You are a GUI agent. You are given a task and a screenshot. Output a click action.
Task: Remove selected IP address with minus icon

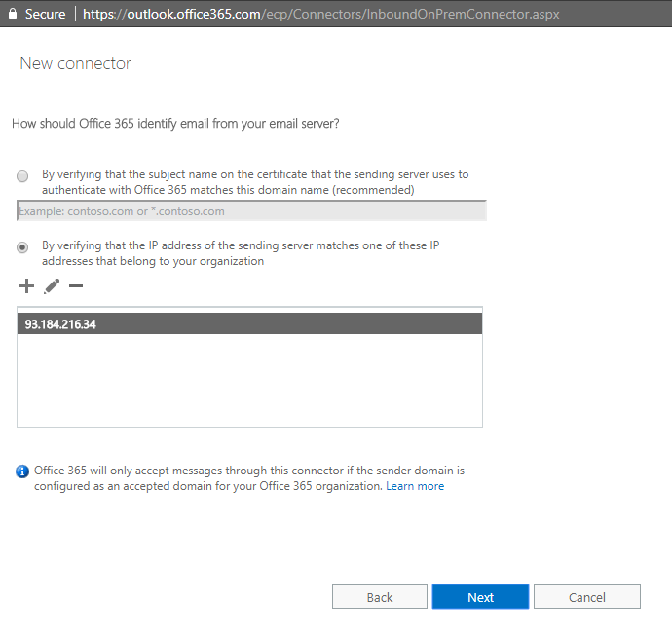(76, 286)
